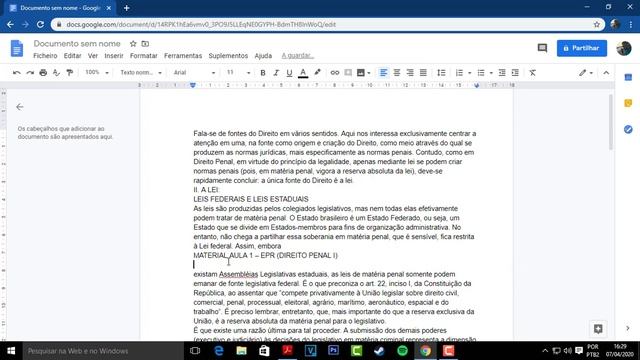
Task: Decrease the paragraph indent
Action: pos(502,73)
